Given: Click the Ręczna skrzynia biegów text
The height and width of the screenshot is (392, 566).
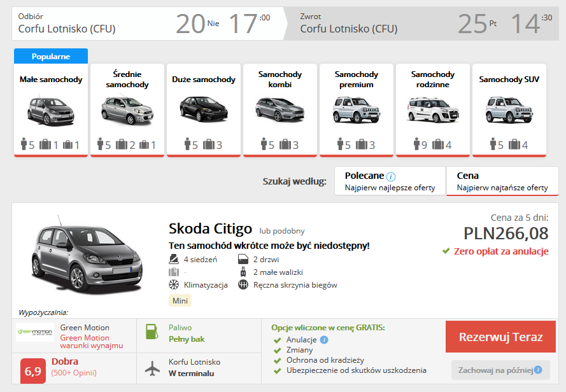Looking at the screenshot, I should [x=295, y=285].
